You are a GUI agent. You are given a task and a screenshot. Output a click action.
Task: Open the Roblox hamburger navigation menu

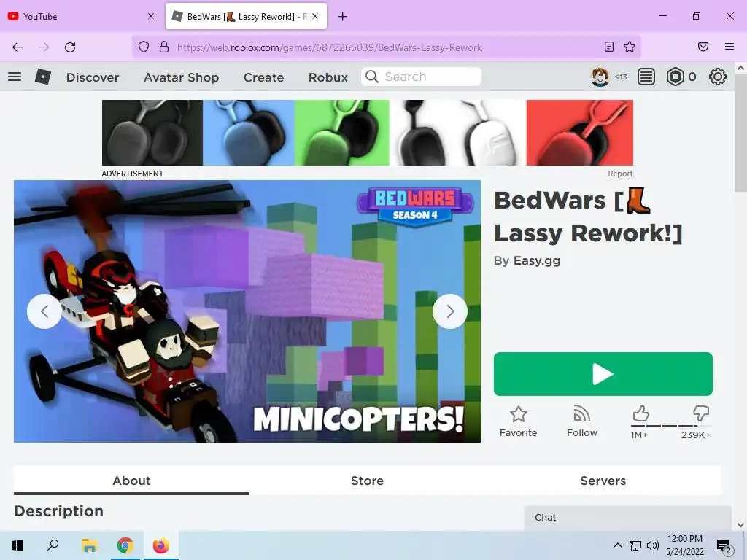(15, 77)
